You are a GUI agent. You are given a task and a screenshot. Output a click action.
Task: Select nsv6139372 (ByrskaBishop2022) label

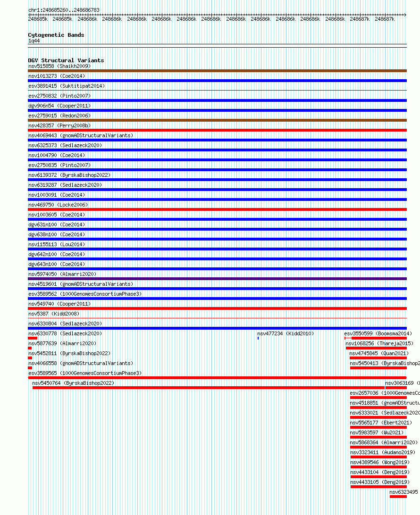point(69,175)
